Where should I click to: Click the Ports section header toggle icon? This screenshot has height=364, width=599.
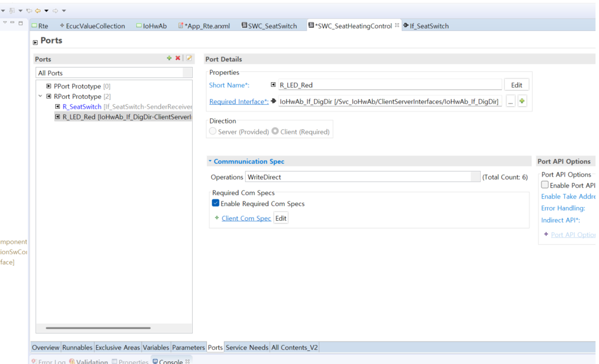coord(35,42)
